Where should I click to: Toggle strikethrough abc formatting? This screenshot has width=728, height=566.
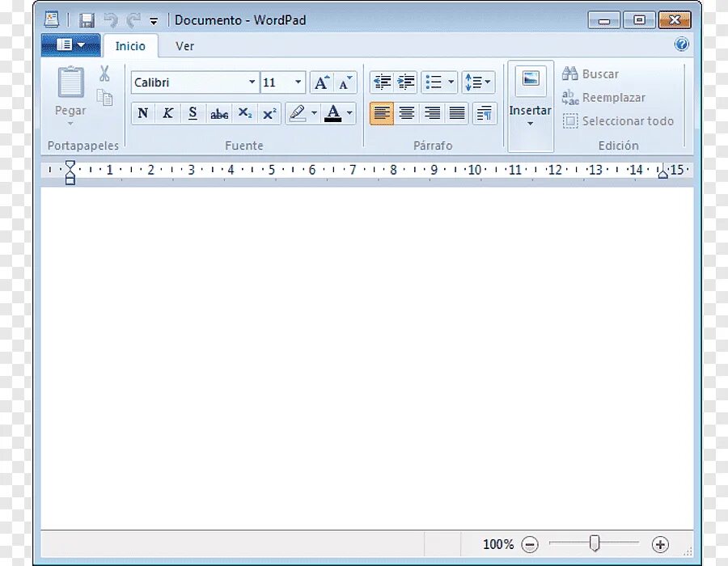(x=218, y=113)
